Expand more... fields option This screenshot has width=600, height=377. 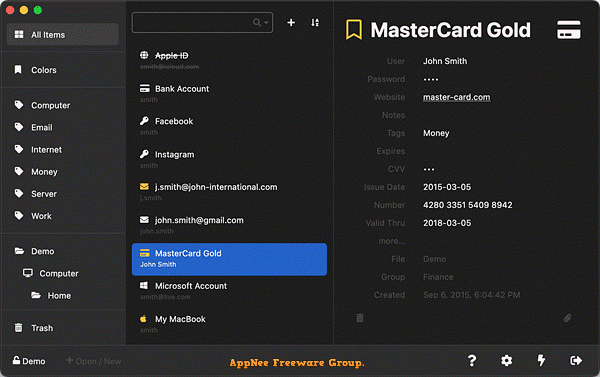(391, 241)
